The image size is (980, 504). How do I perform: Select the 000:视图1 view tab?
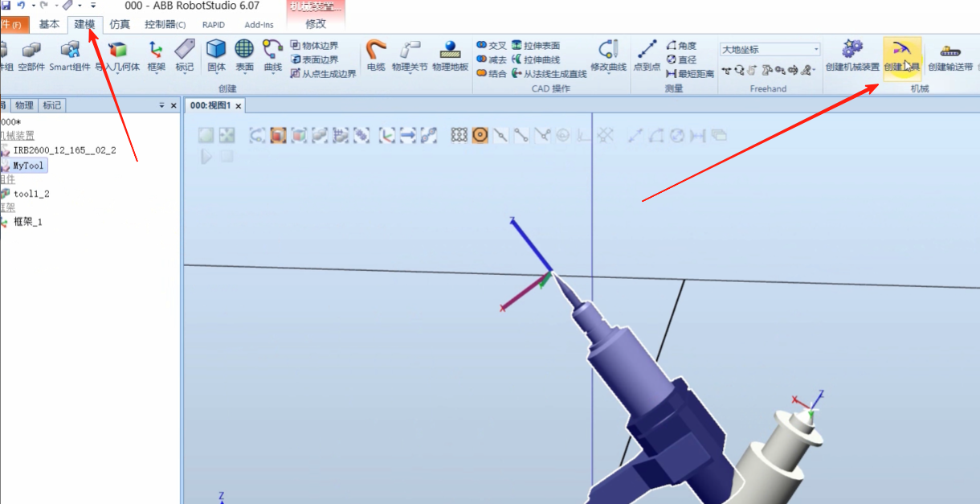tap(210, 105)
